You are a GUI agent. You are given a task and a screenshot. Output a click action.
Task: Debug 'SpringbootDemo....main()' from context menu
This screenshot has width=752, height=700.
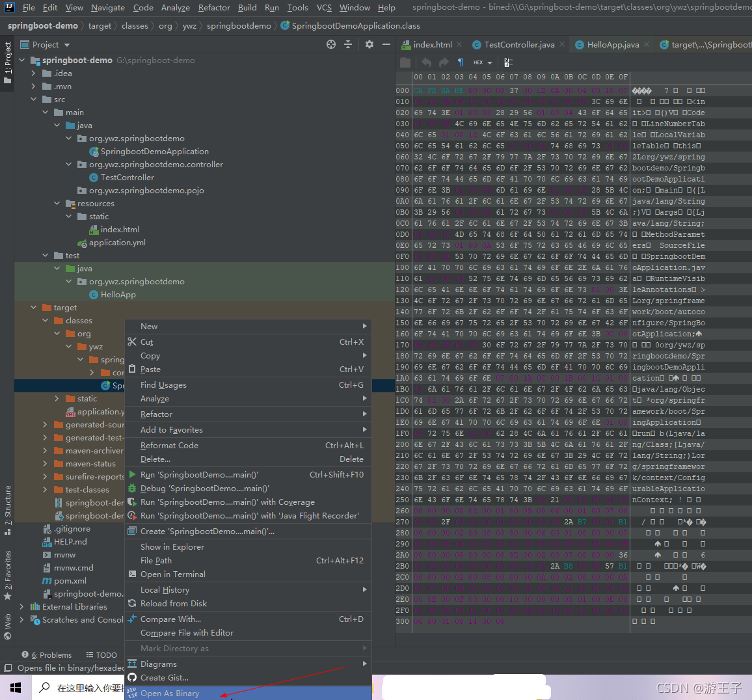click(x=248, y=489)
